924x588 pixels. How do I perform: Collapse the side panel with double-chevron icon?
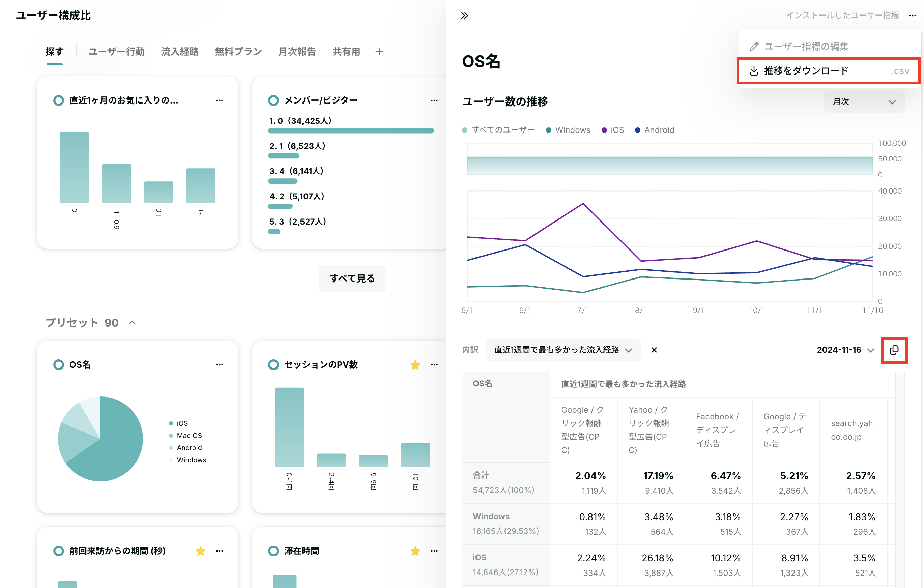[464, 16]
